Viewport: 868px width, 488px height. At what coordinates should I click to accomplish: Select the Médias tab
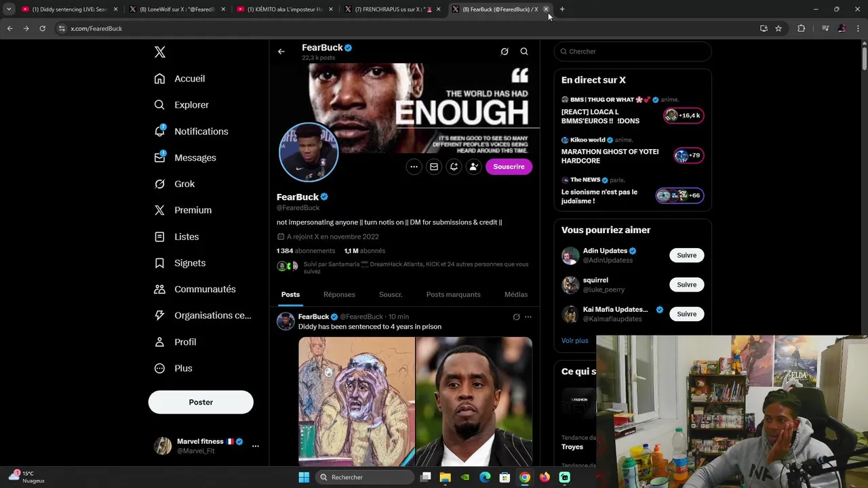click(x=516, y=295)
